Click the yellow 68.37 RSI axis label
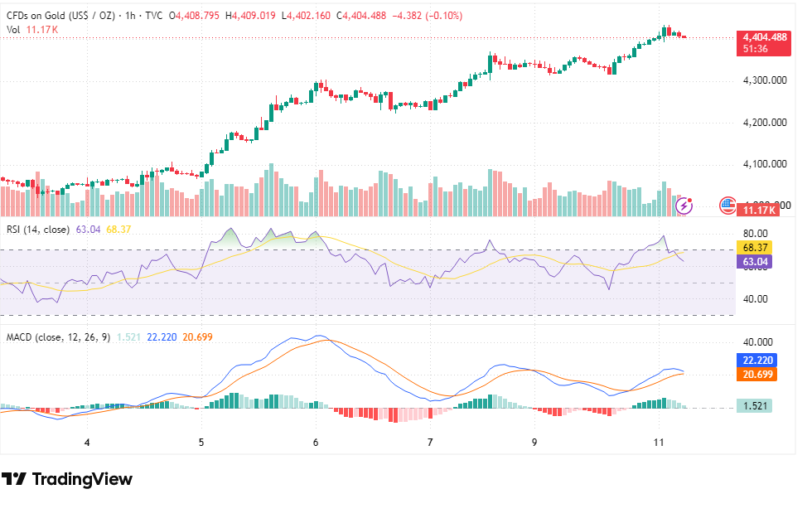Screen dimensions: 812x523 pyautogui.click(x=755, y=248)
